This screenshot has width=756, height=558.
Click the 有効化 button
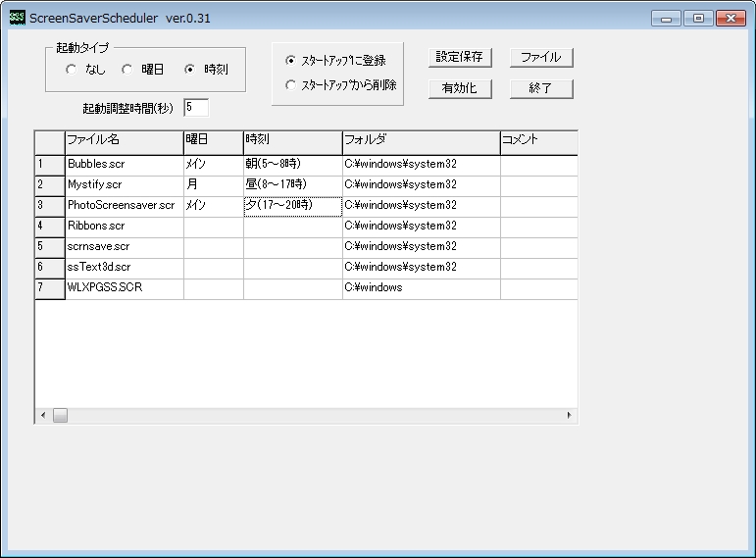click(460, 88)
